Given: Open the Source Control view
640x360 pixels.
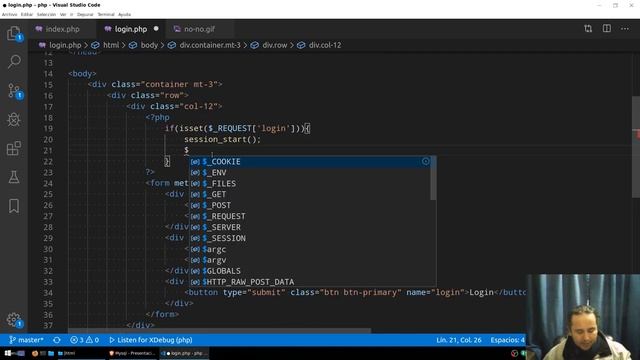Looking at the screenshot, I should (x=14, y=91).
